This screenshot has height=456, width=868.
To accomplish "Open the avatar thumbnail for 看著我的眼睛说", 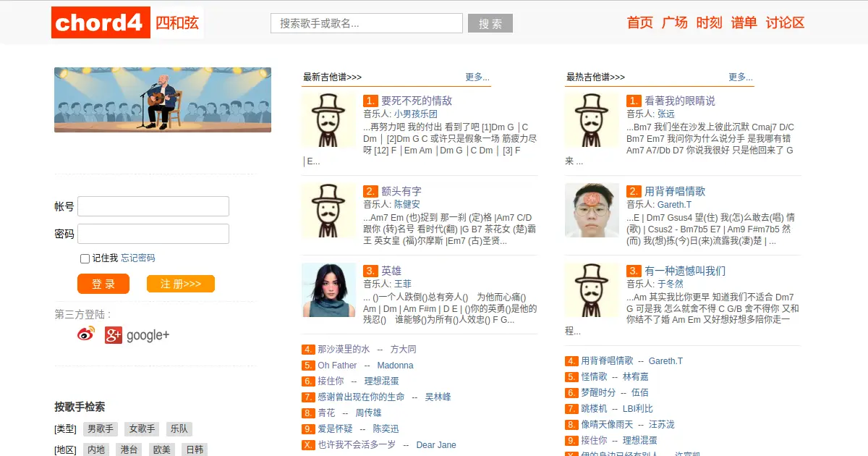I will coord(592,120).
